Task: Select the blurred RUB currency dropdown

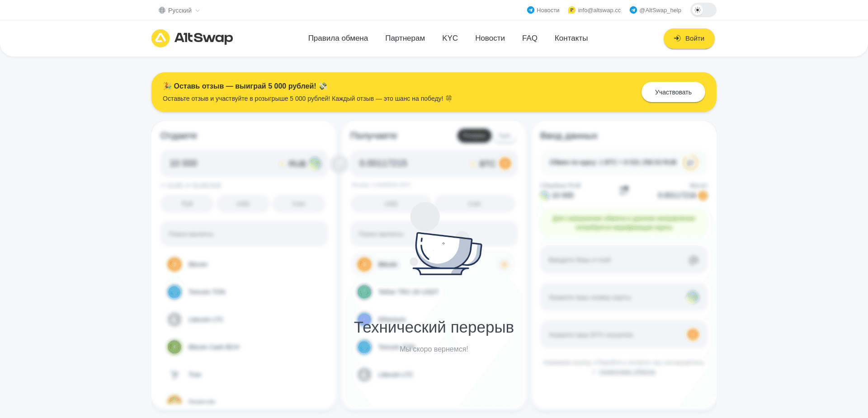Action: (301, 164)
